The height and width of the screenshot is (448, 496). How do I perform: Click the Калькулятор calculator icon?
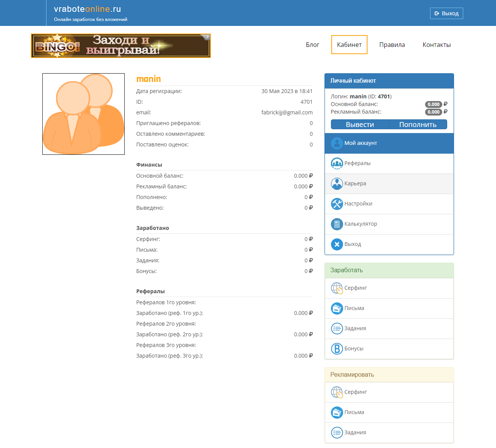[x=337, y=224]
